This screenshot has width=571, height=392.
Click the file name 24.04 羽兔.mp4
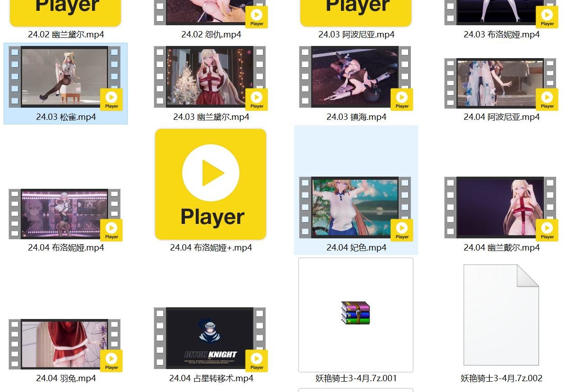(x=66, y=378)
